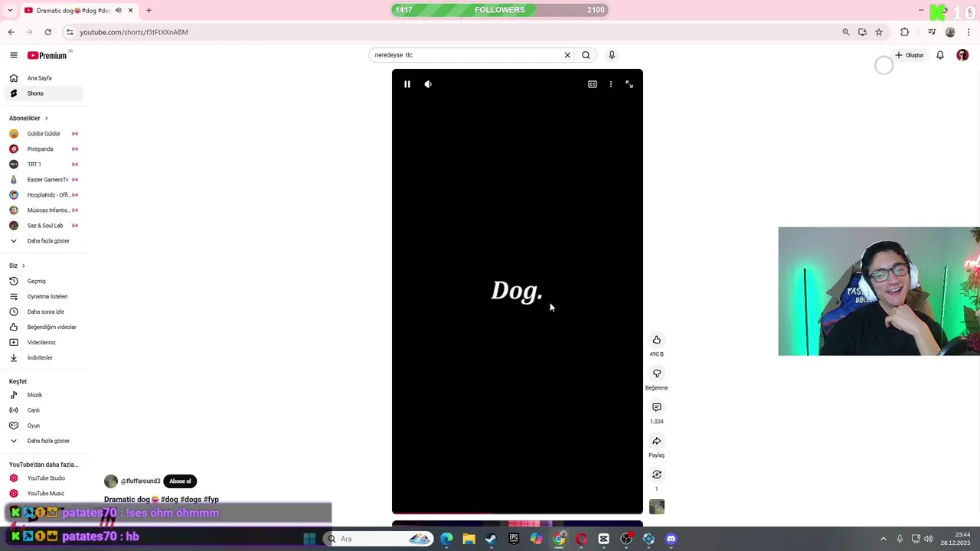Screen dimensions: 980x551
Task: Open Chrome zoom magnifier in address bar
Action: coord(846,32)
